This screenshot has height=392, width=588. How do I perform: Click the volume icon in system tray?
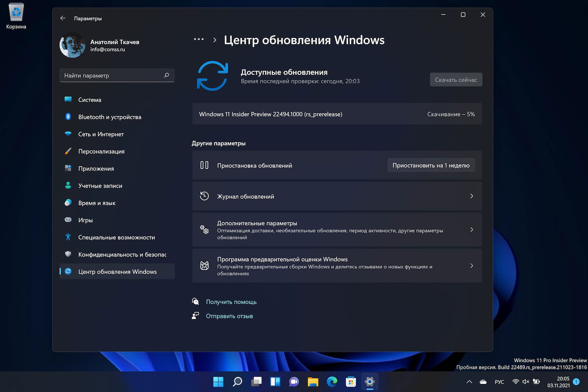point(526,381)
